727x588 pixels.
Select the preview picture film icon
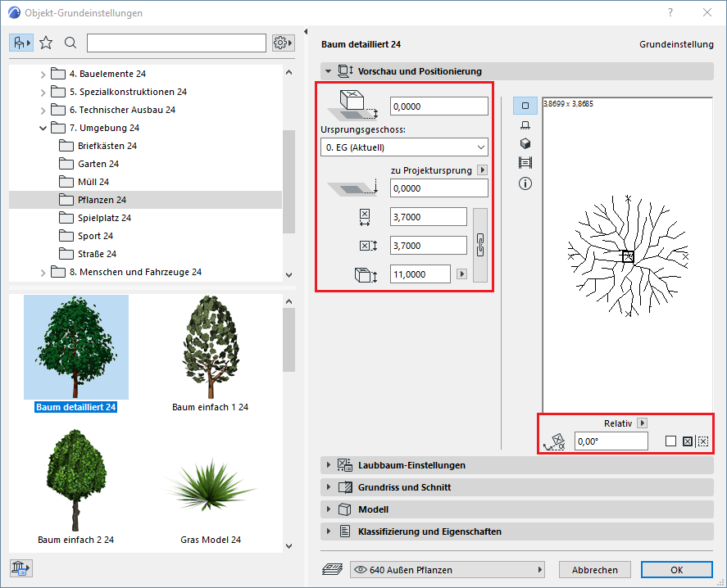coord(525,163)
